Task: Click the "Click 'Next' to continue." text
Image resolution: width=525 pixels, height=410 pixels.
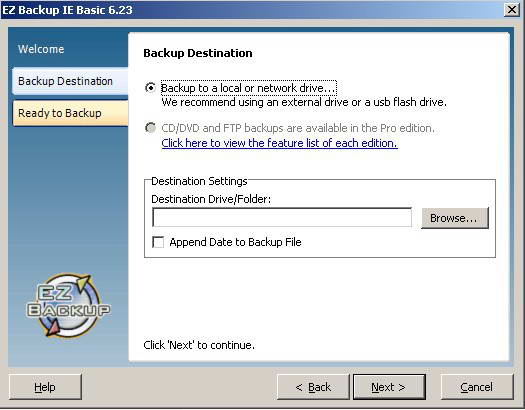Action: 199,345
